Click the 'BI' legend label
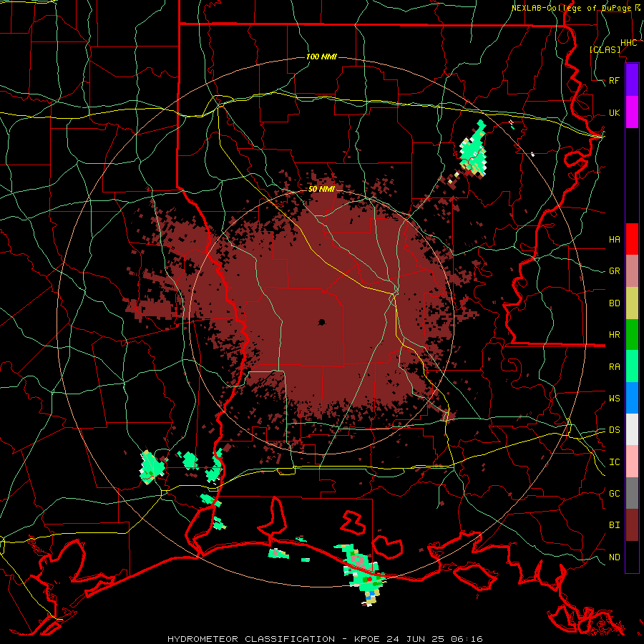Image resolution: width=644 pixels, height=644 pixels. 615,525
